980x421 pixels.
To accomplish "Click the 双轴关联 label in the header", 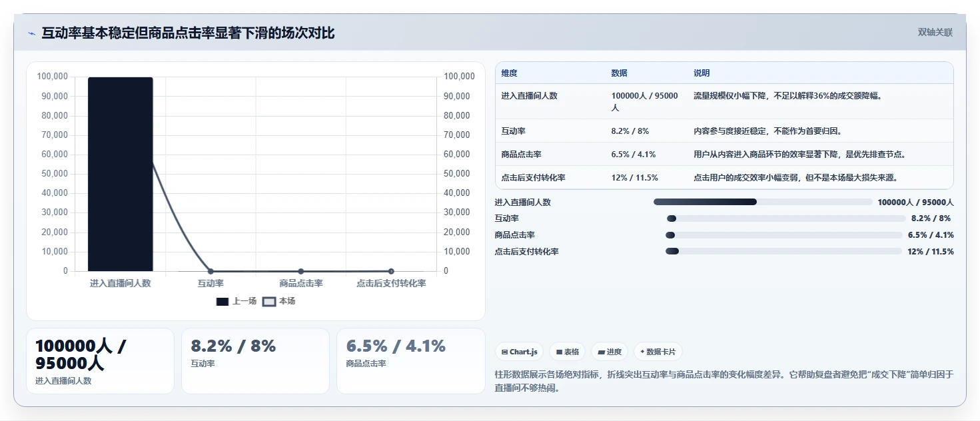I will [x=935, y=33].
